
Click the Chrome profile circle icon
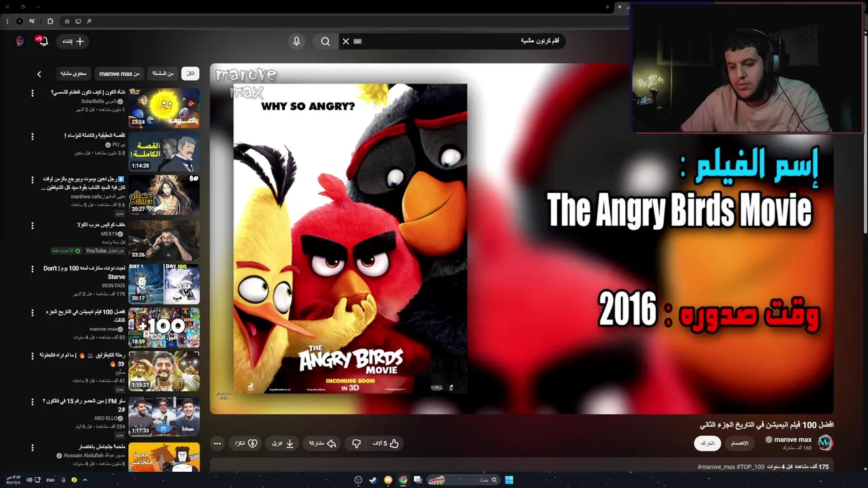coord(19,21)
